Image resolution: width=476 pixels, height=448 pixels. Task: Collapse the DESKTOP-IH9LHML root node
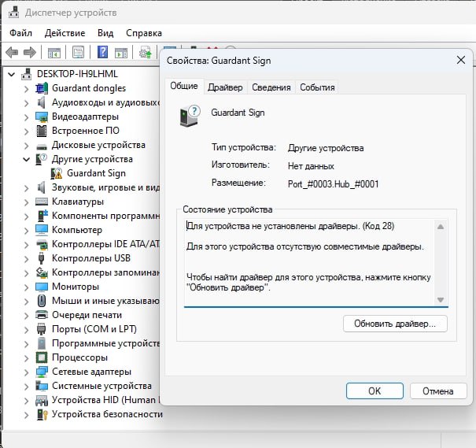tap(12, 74)
